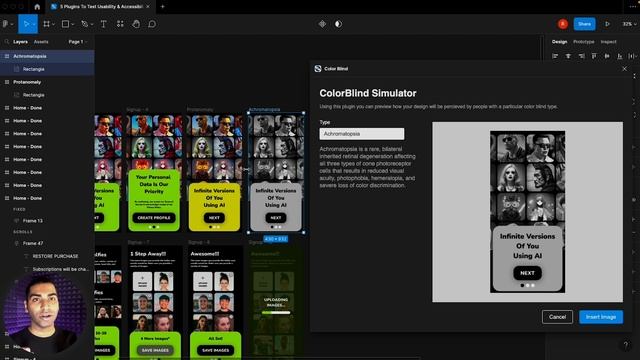Switch to the Prototype tab
Screen dimensions: 640x360
tap(584, 42)
